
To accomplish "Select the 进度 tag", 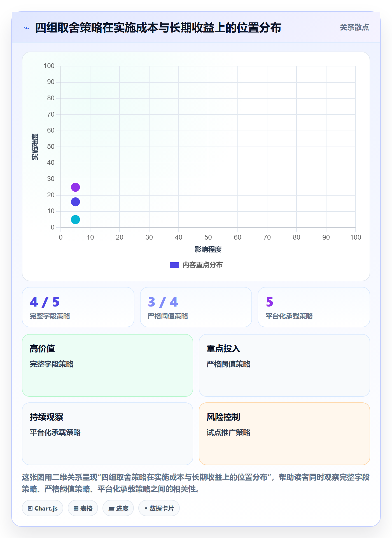I will click(118, 508).
